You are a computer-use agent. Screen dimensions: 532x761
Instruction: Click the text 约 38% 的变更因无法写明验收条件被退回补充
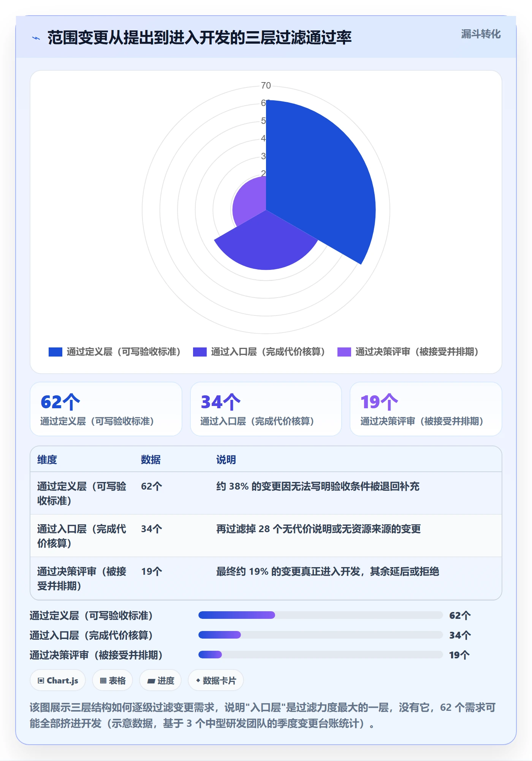(x=318, y=486)
